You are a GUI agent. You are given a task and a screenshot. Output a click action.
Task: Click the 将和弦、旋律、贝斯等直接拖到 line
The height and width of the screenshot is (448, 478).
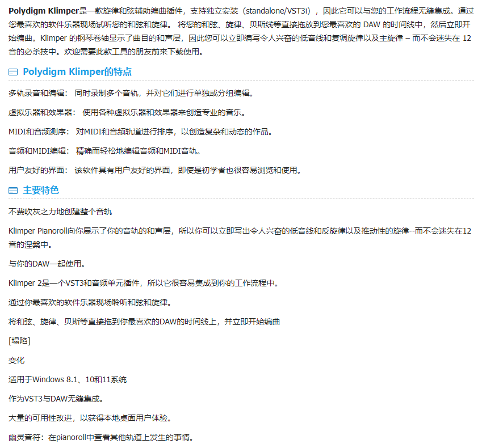pos(144,322)
